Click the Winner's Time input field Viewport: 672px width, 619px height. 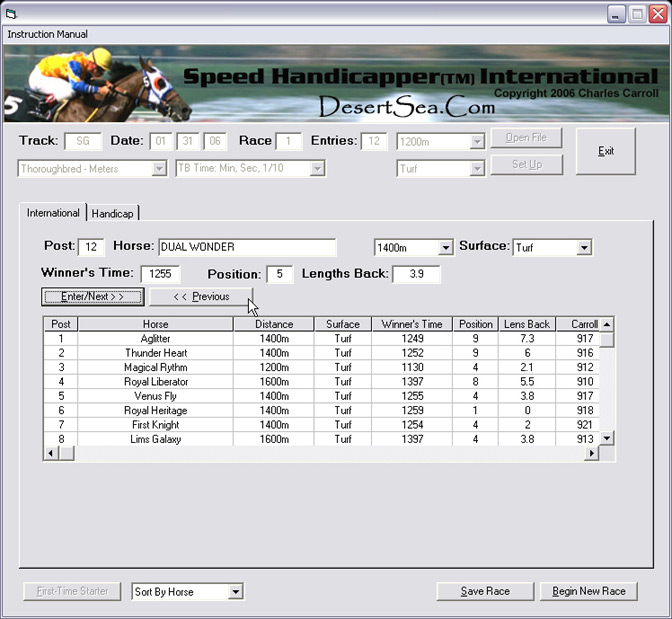pyautogui.click(x=160, y=274)
